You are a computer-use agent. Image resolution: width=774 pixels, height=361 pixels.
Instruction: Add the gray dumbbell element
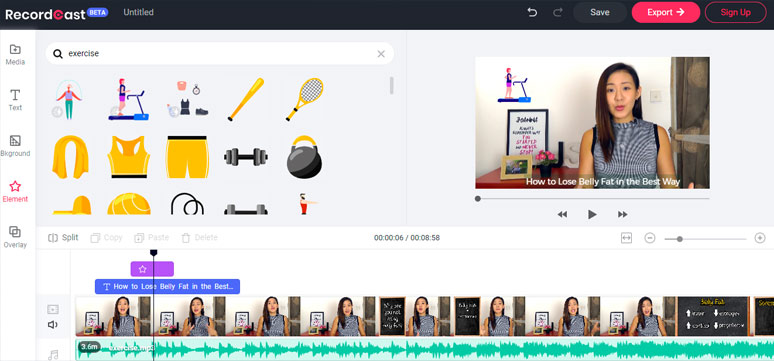pyautogui.click(x=246, y=158)
